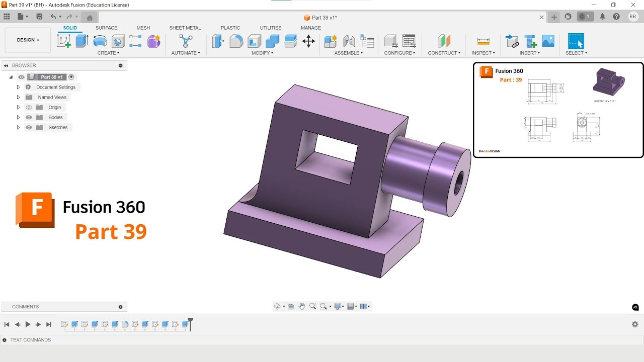
Task: Select the Joint tool
Action: click(x=349, y=41)
